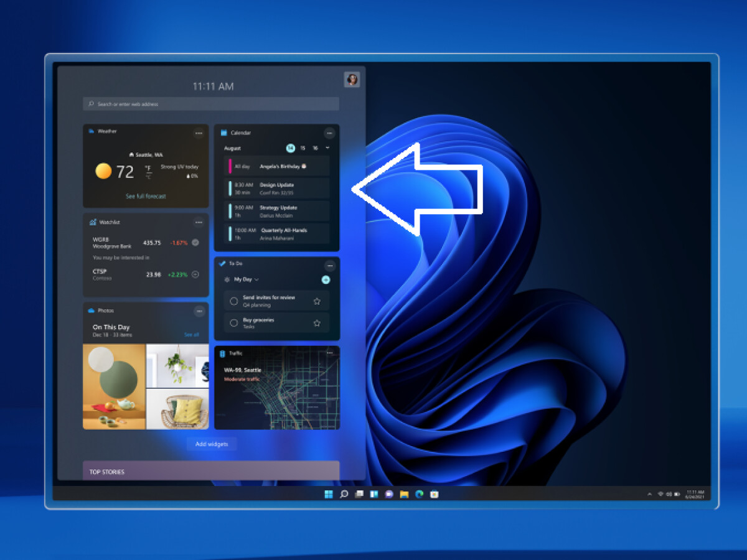The image size is (747, 560).
Task: Expand the calendar date chevron
Action: pos(327,148)
